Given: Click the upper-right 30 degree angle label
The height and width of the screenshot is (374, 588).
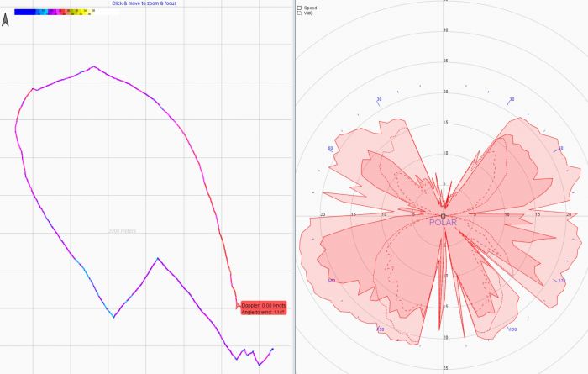Looking at the screenshot, I should click(511, 100).
